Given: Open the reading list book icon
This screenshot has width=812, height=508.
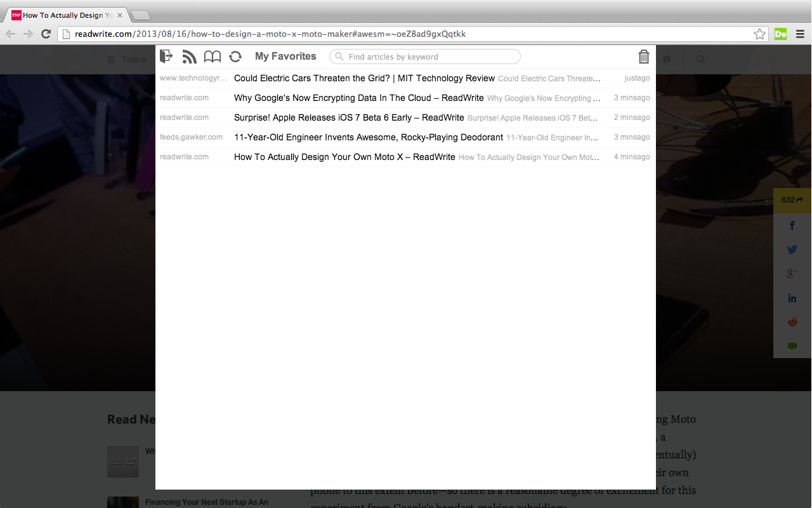Looking at the screenshot, I should tap(213, 57).
